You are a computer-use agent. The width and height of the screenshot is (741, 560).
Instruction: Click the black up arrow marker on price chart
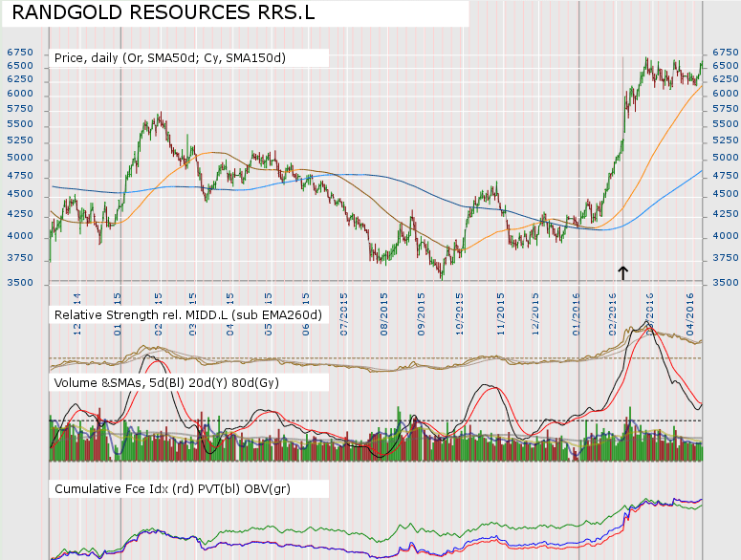coord(623,272)
